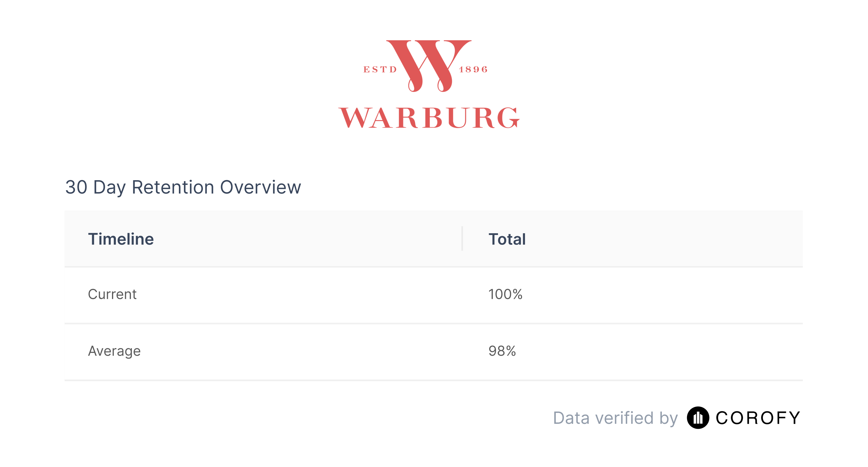Click the divider between Timeline and Total
Screen dimensions: 868x467
pyautogui.click(x=462, y=238)
